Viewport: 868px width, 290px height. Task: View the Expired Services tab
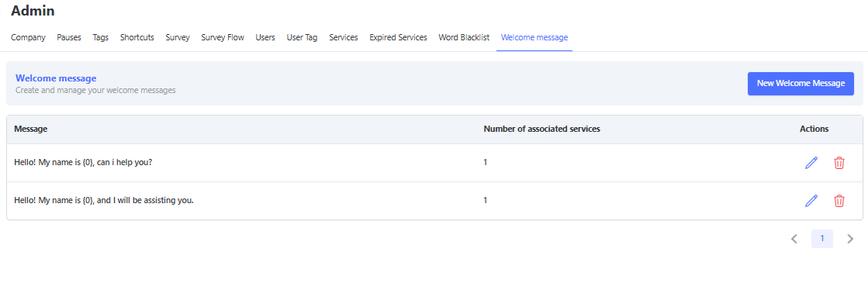[398, 38]
